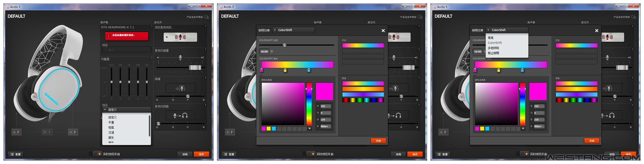
Task: Click the mic sidetone headphone icon in left window
Action: click(180, 116)
